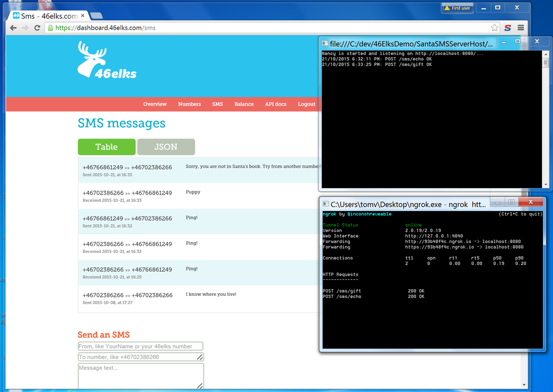Open a new Chrome tab
The height and width of the screenshot is (392, 553).
point(96,15)
